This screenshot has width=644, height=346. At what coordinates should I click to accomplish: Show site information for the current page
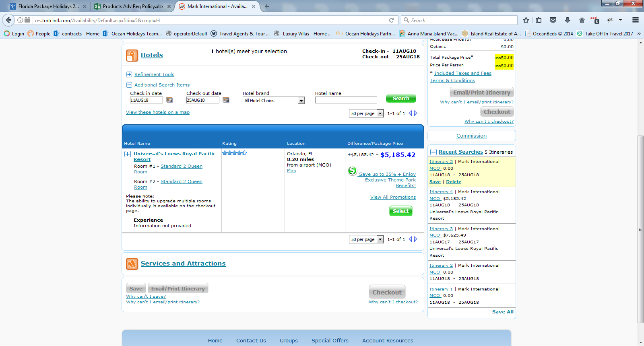[x=20, y=20]
